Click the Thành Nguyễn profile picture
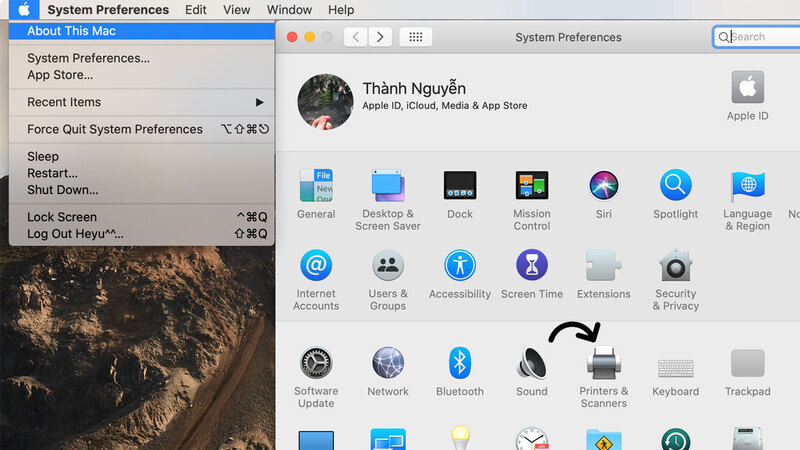Image resolution: width=800 pixels, height=450 pixels. (x=325, y=102)
